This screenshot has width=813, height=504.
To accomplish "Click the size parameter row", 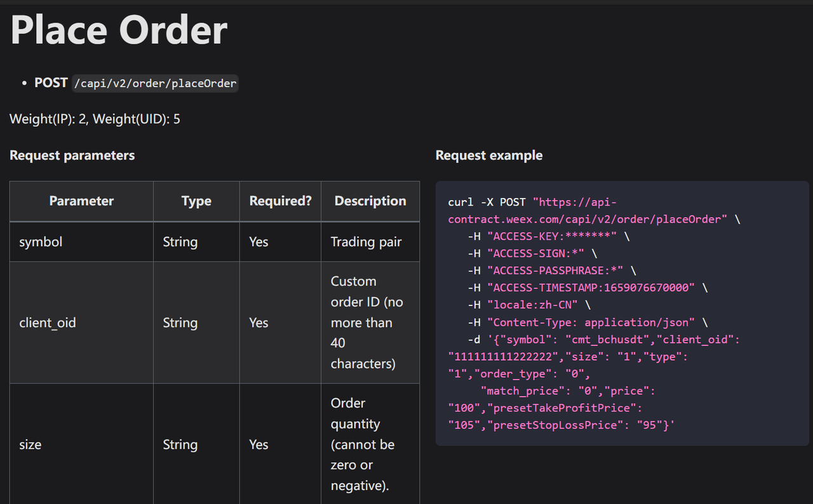I will pos(30,444).
